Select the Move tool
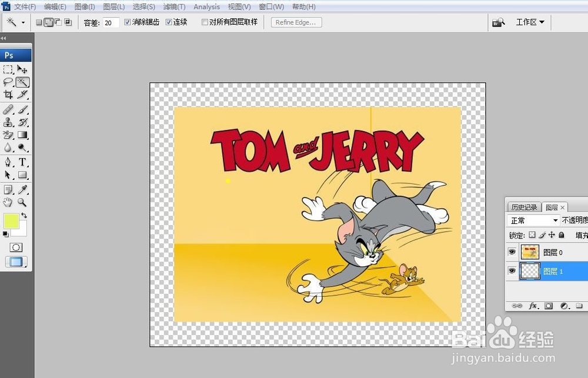Screen dimensions: 588x378 [x=22, y=69]
